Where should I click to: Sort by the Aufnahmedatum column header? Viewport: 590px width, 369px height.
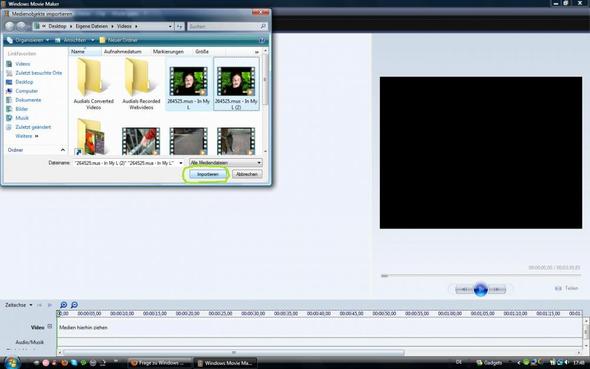coord(123,52)
